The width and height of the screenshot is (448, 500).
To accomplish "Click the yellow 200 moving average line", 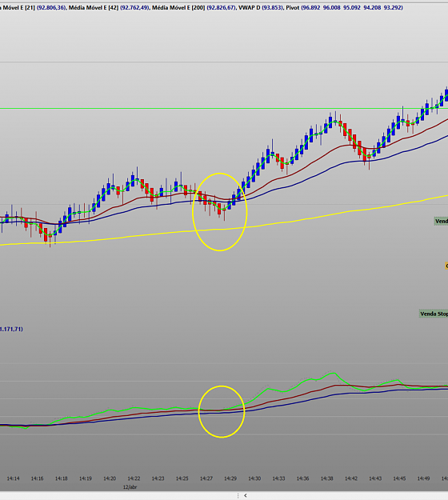I will [x=223, y=229].
